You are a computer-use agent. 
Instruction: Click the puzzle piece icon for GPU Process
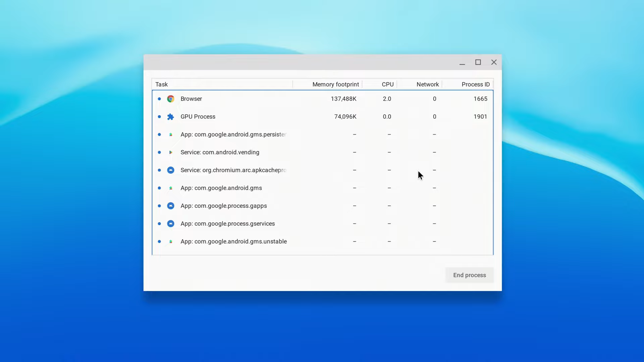pos(171,116)
